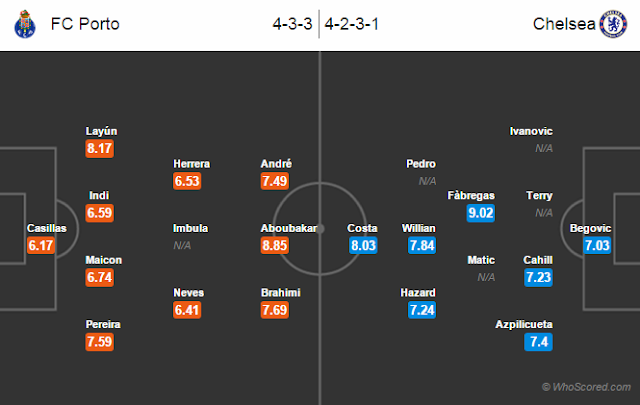Click Costa's 8.03 rating badge
Screen dimensions: 640x405
[x=363, y=244]
